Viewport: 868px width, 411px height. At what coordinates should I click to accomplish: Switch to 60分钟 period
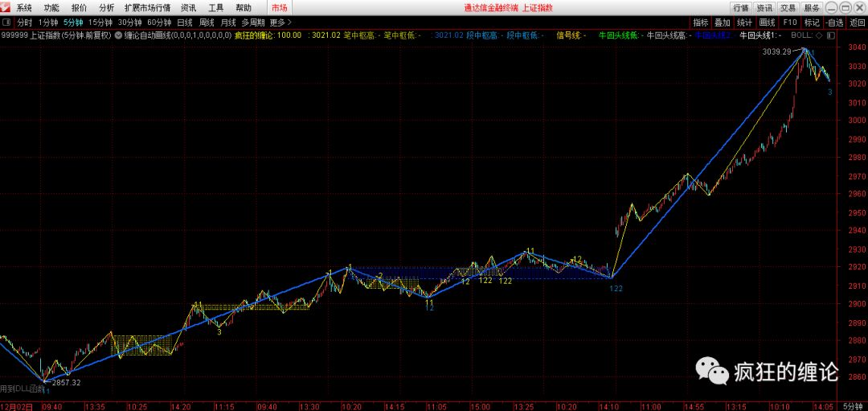(159, 23)
